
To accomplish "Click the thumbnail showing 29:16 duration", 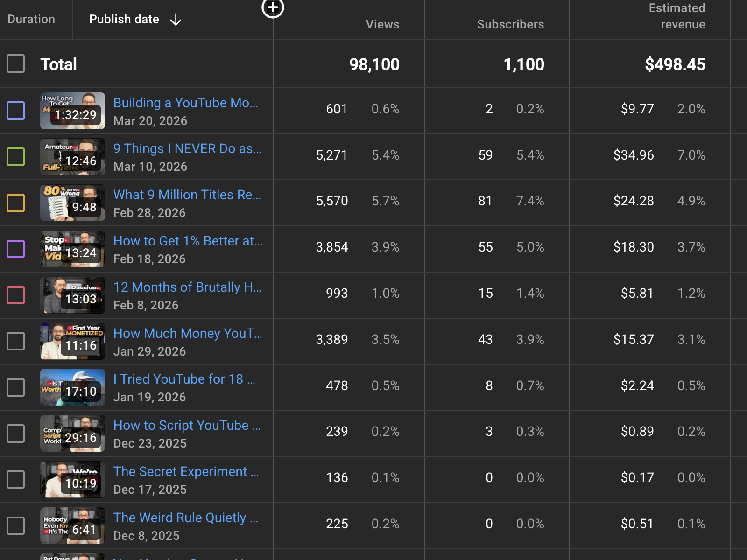I will 72,434.
